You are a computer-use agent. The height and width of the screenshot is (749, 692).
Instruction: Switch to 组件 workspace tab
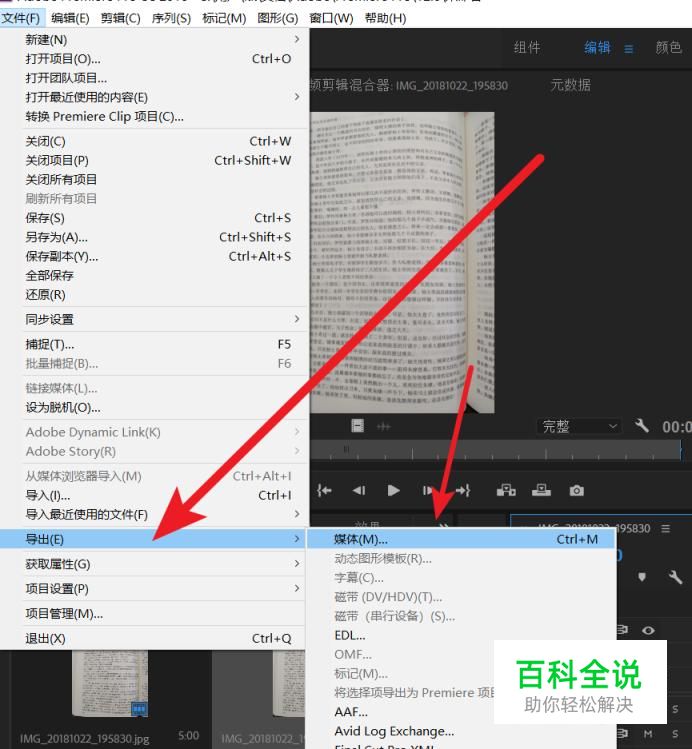tap(527, 47)
